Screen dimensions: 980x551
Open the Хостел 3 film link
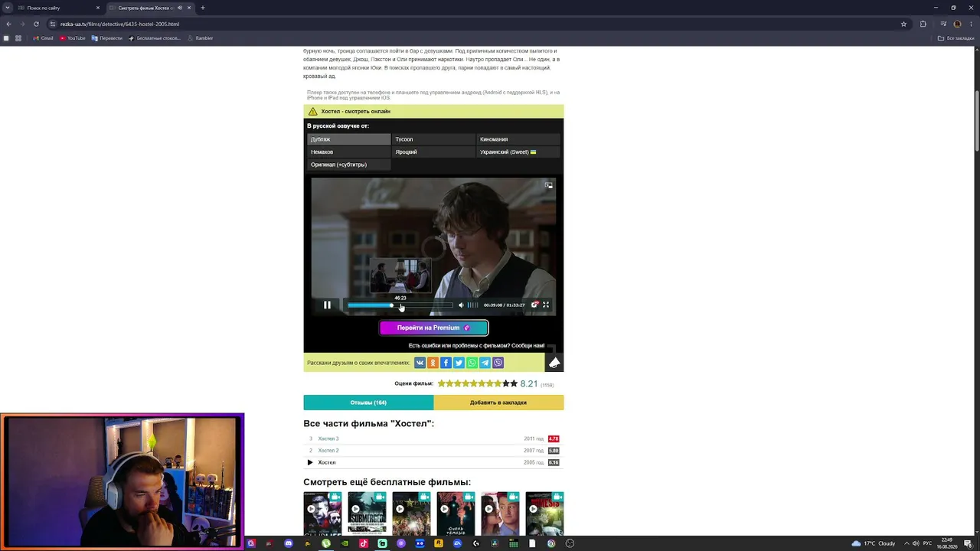[x=328, y=439]
